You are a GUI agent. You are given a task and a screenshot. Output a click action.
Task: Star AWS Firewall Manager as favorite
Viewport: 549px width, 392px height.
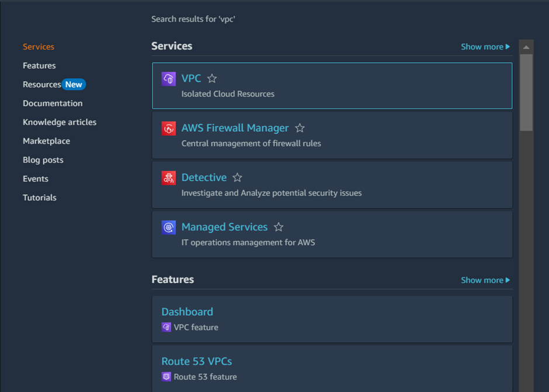300,128
